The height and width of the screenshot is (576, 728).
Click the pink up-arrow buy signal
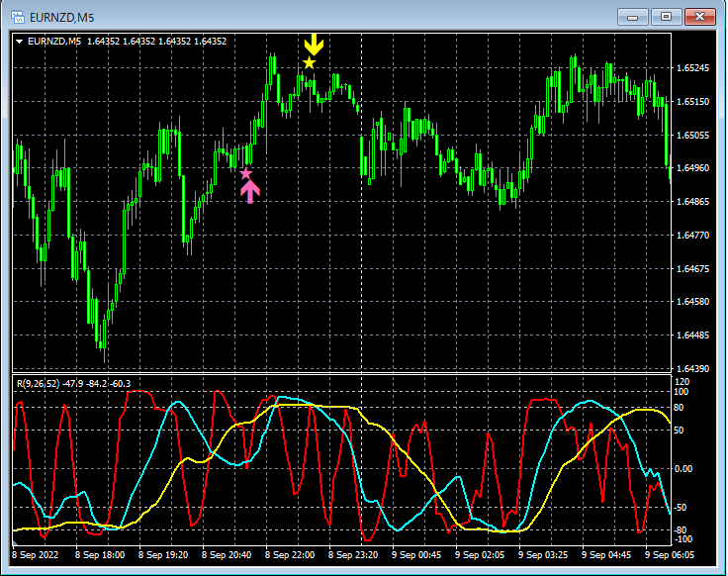pos(250,192)
